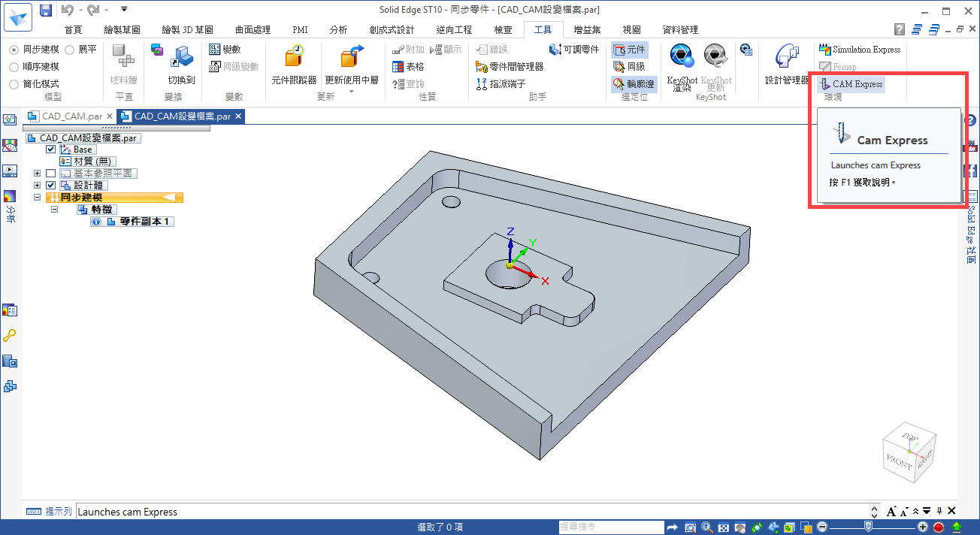This screenshot has height=535, width=980.
Task: Switch to the 檢查 ribbon tab
Action: 503,30
